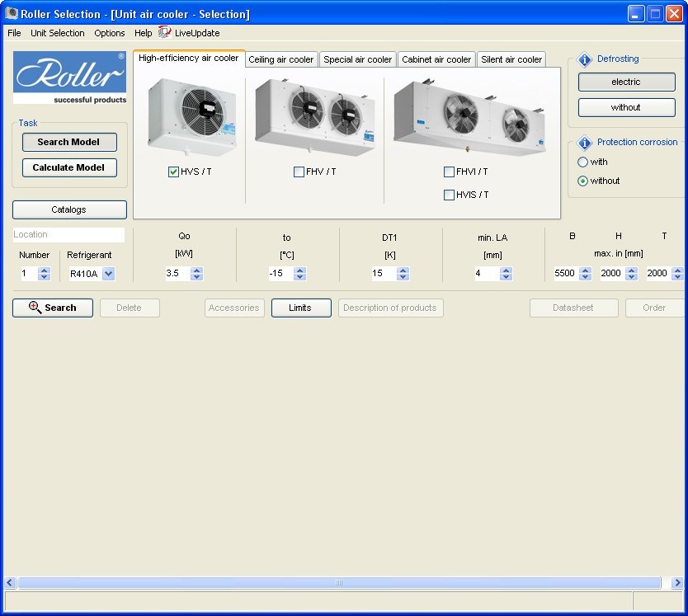Viewport: 688px width, 616px height.
Task: Open the Refrigerant dropdown showing R410A
Action: coord(108,273)
